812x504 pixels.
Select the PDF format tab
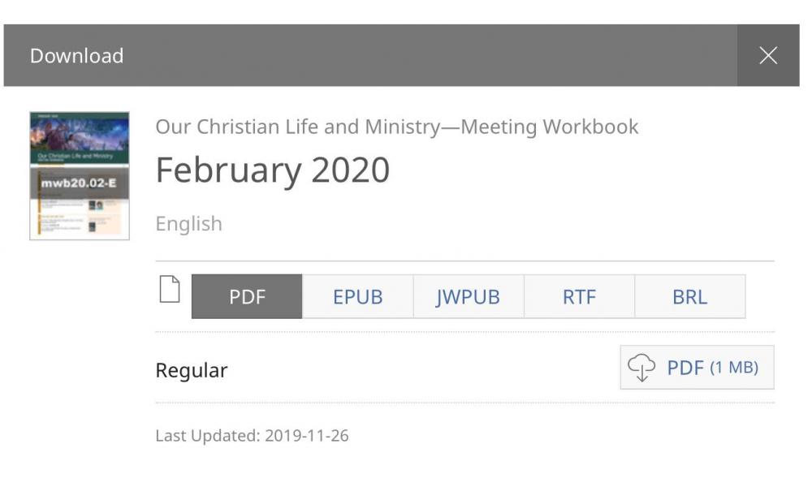pyautogui.click(x=247, y=297)
